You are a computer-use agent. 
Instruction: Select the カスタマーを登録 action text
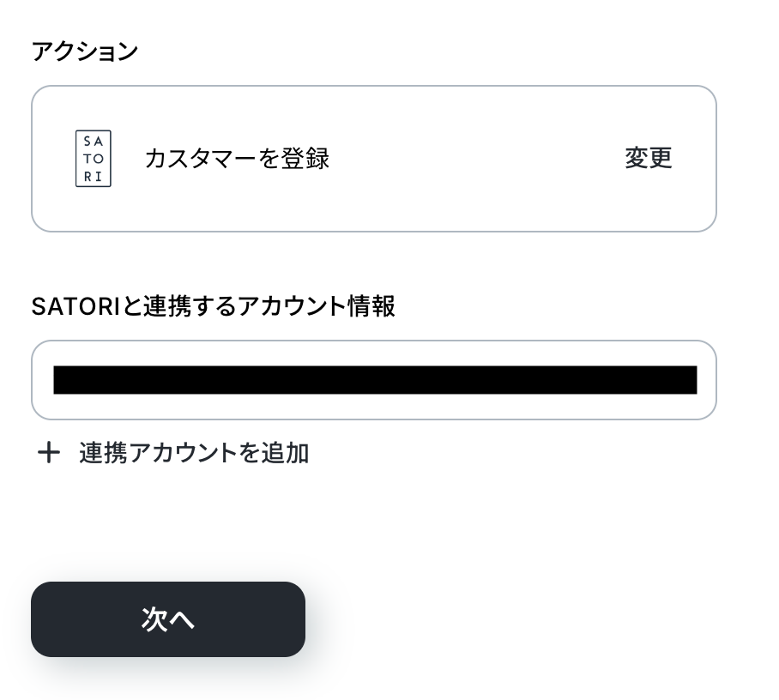(x=237, y=159)
